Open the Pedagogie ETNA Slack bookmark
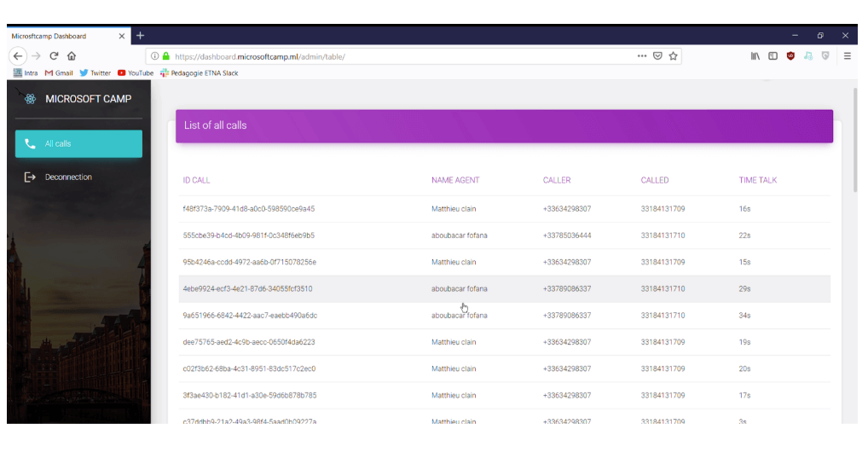Screen dimensions: 868x476 coord(199,73)
